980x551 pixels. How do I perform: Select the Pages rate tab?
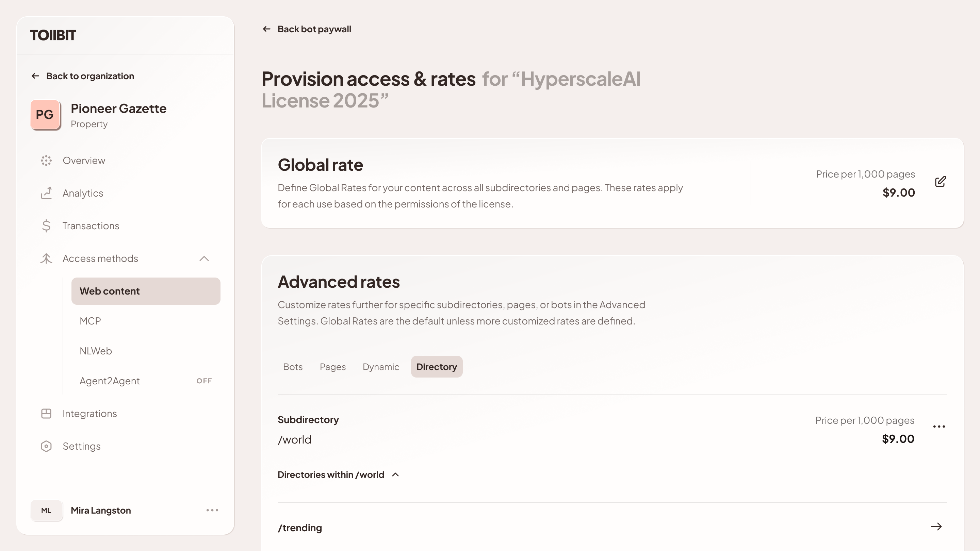tap(332, 367)
